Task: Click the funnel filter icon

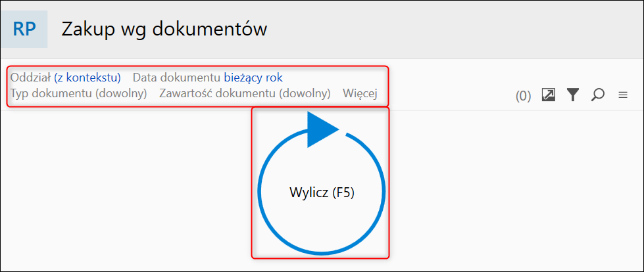Action: 573,95
